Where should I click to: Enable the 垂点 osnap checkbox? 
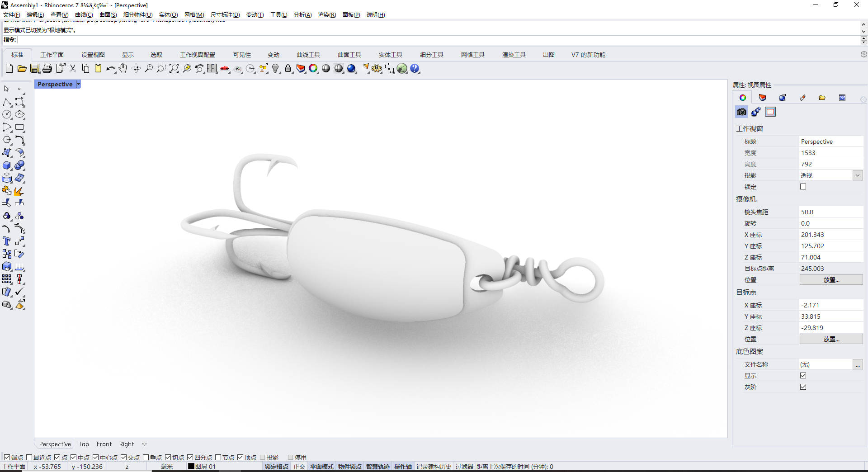[x=146, y=458]
